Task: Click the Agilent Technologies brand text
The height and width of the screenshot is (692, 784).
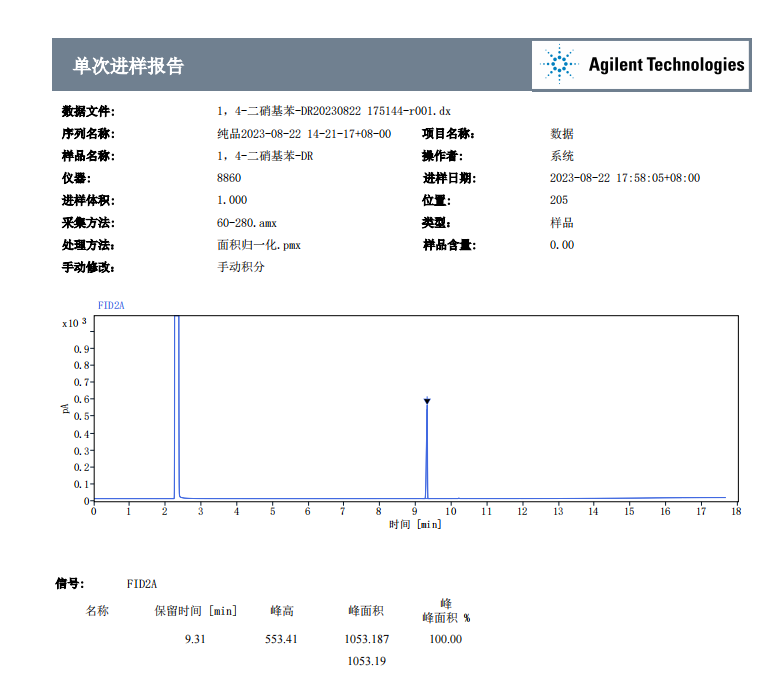Action: (x=666, y=65)
